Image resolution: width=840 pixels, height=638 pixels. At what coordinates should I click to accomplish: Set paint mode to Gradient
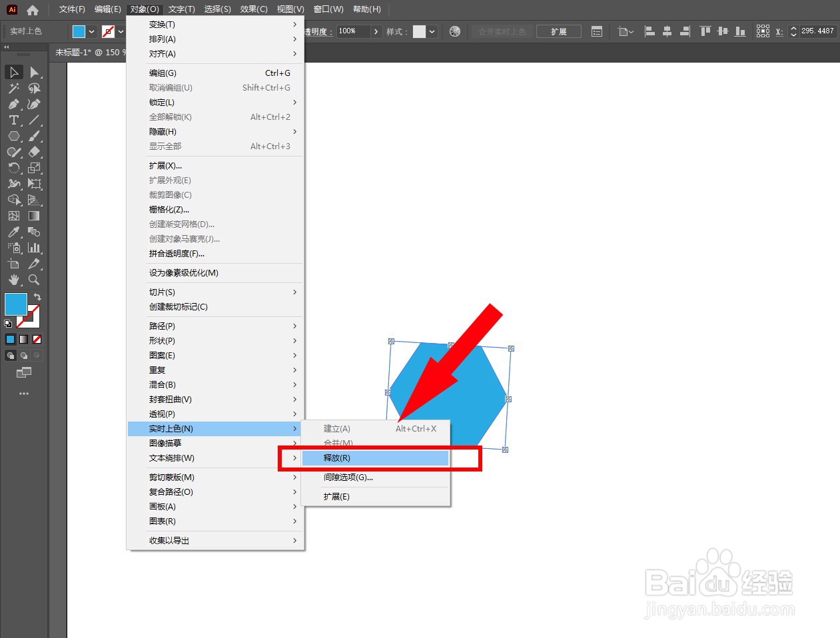click(24, 340)
